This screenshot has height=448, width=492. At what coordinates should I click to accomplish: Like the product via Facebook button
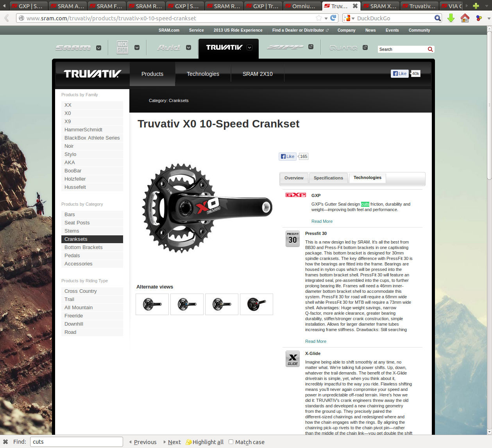[x=288, y=156]
